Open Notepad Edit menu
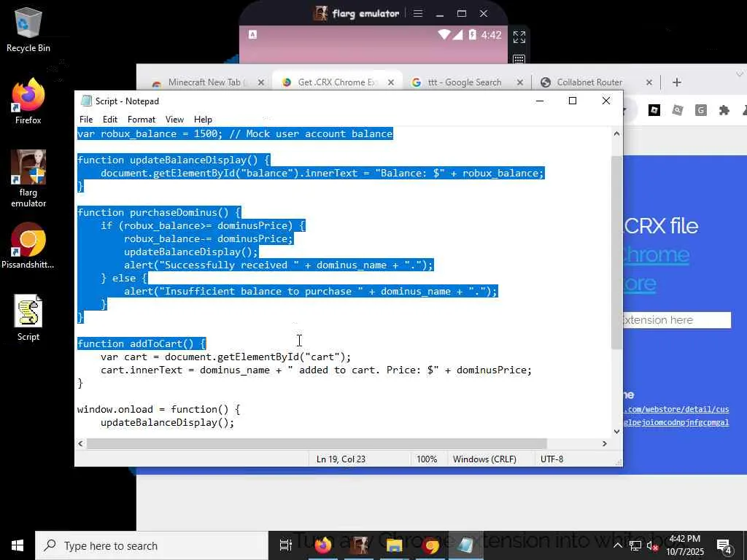 [110, 120]
